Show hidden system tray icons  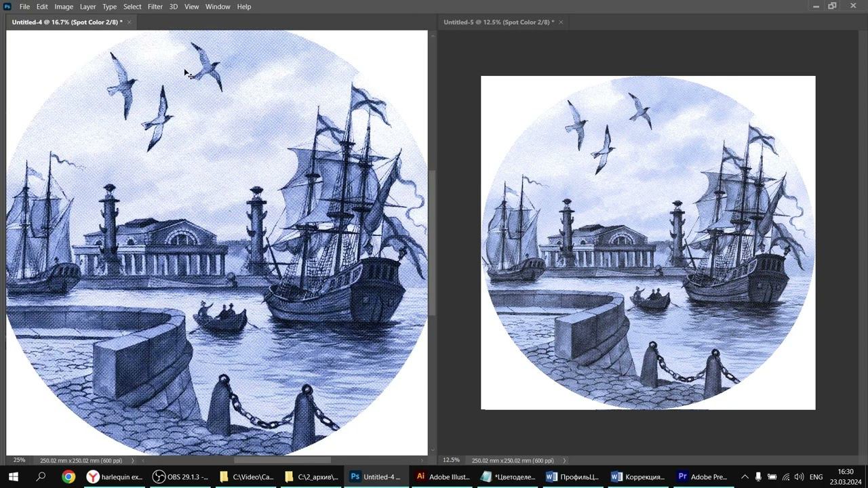tap(745, 476)
